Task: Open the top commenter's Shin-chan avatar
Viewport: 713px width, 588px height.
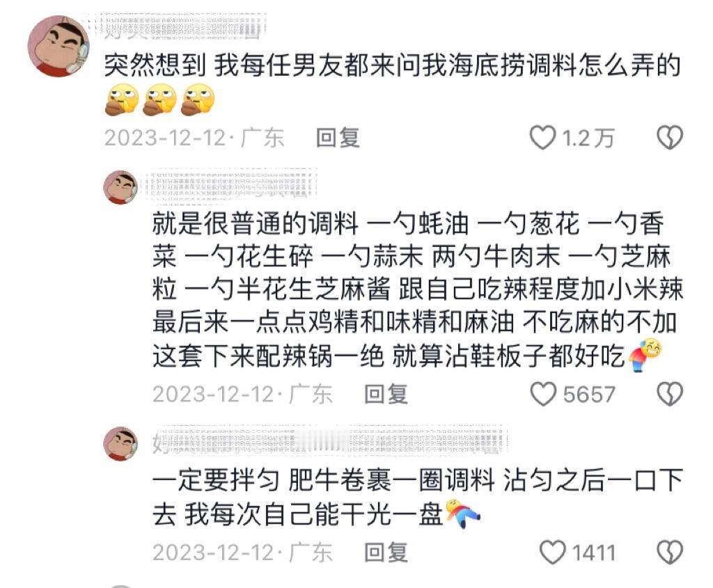Action: (x=58, y=46)
